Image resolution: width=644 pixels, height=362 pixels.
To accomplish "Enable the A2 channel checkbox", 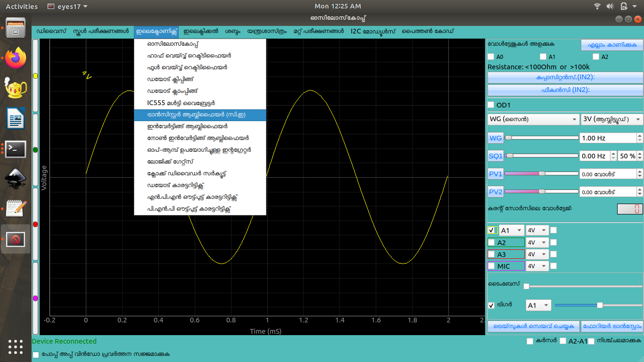I will (x=491, y=242).
